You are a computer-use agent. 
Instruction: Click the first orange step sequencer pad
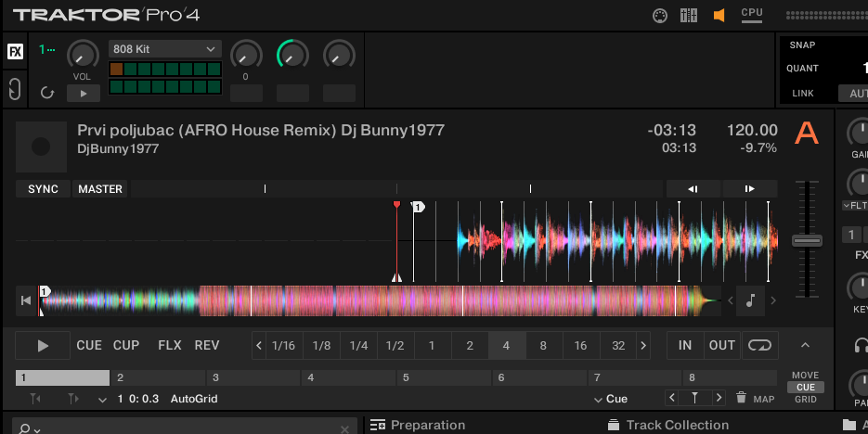116,70
